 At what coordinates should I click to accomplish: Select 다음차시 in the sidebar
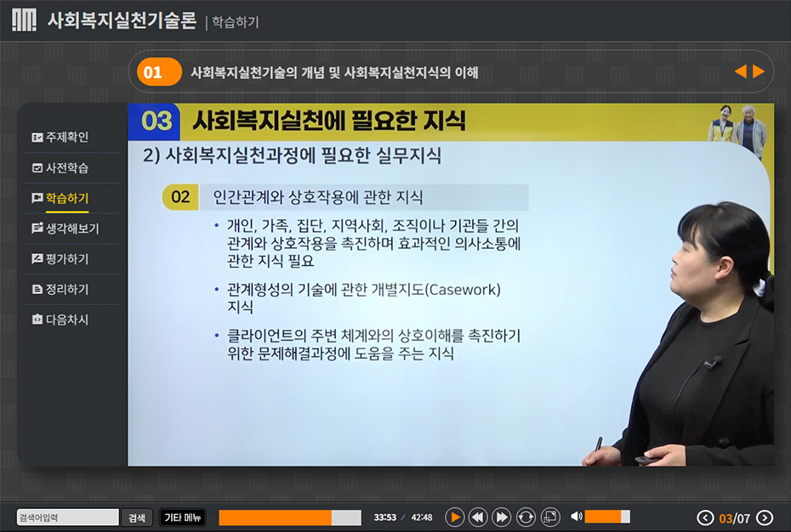[66, 320]
